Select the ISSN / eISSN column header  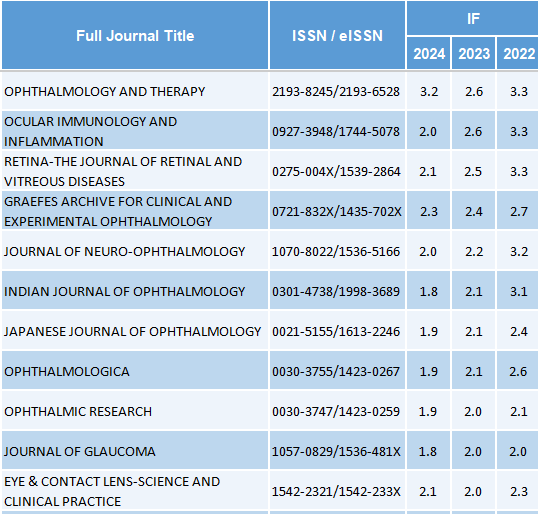click(337, 36)
